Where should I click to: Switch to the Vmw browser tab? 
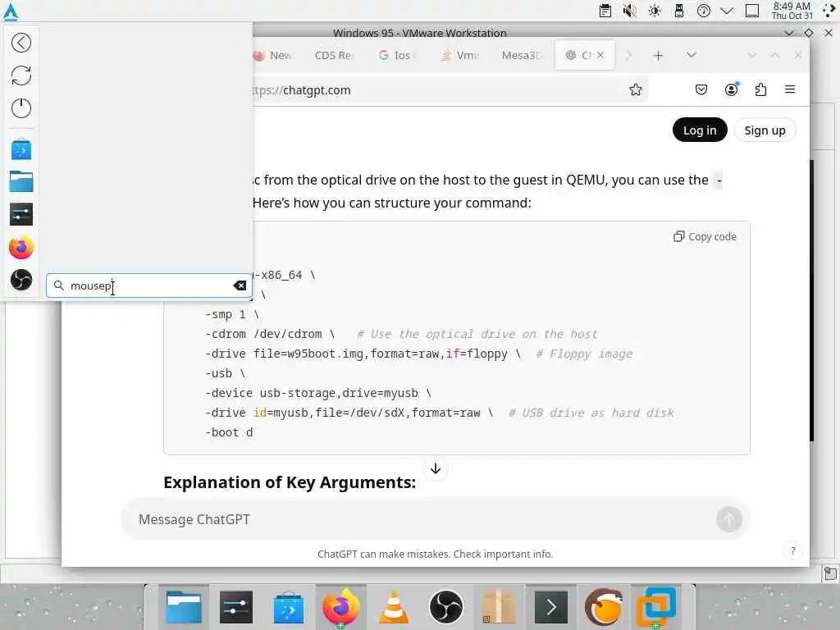click(459, 55)
